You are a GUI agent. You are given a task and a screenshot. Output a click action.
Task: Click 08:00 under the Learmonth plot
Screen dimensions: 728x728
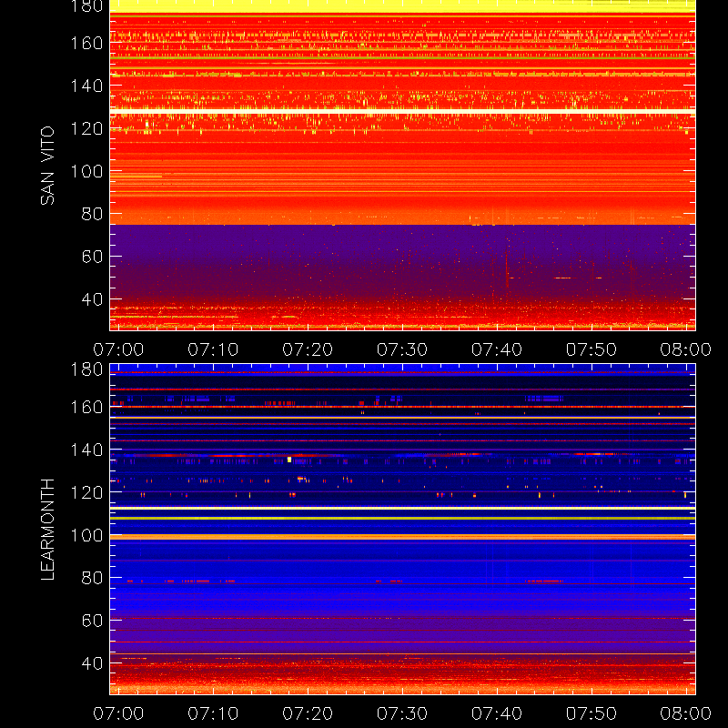(686, 713)
